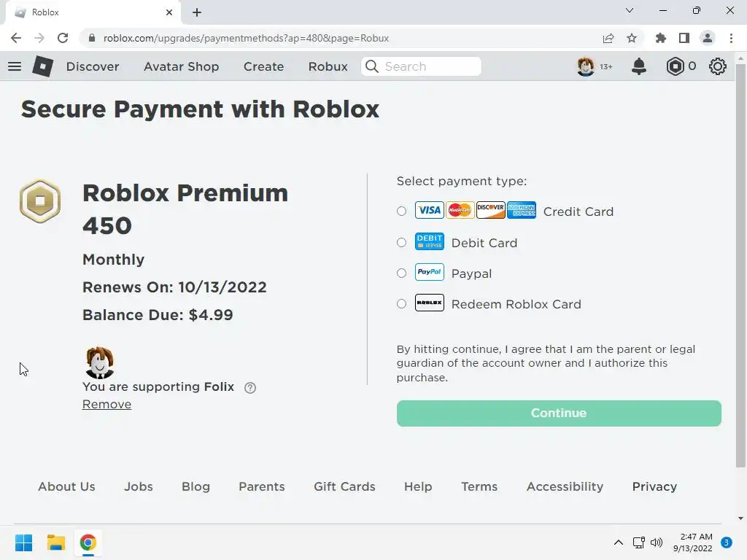
Task: Open the Blog footer link
Action: (196, 486)
